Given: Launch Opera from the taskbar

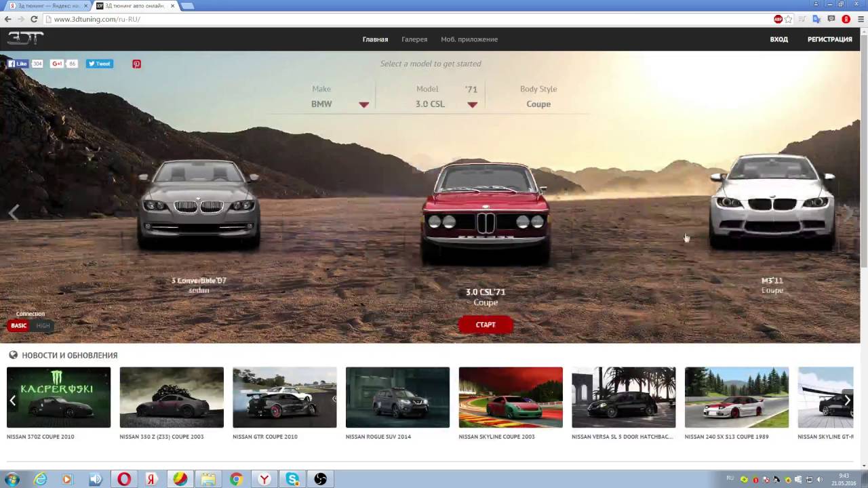Looking at the screenshot, I should point(124,479).
